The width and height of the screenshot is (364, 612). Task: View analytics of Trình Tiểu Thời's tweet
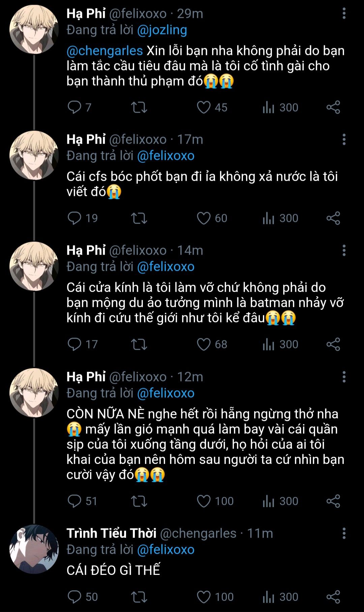pyautogui.click(x=268, y=597)
